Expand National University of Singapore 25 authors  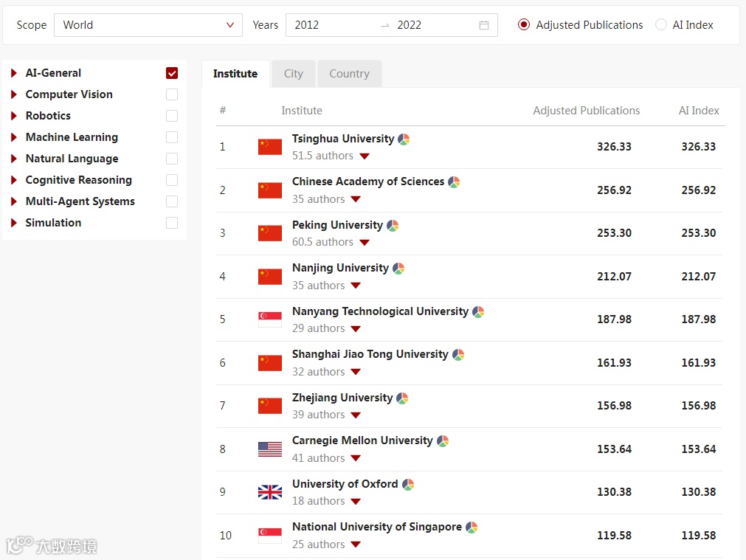(x=356, y=545)
